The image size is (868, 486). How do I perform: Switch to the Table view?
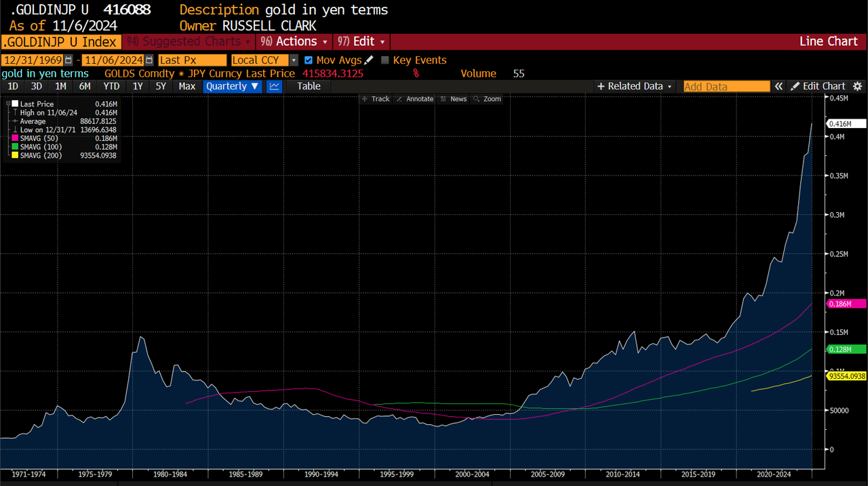coord(309,86)
